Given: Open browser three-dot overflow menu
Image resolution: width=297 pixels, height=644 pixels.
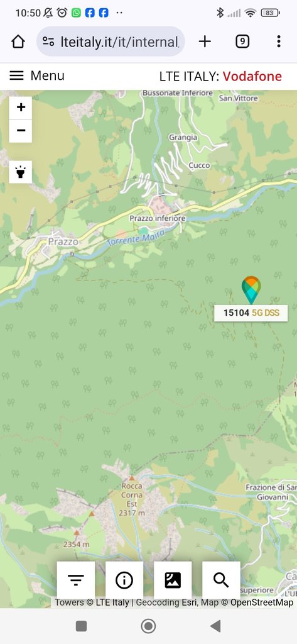Looking at the screenshot, I should [x=279, y=42].
